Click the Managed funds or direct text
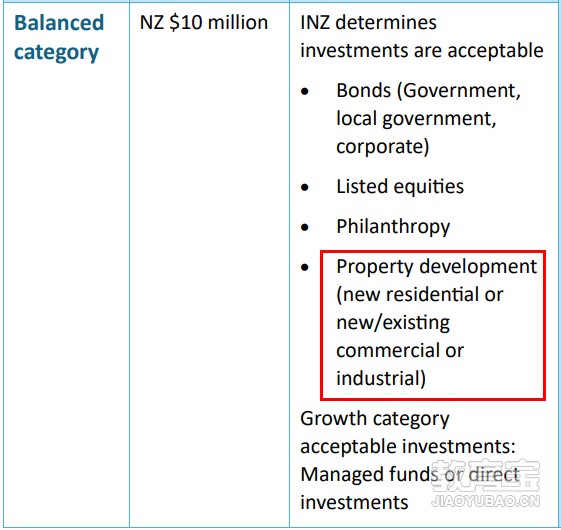The height and width of the screenshot is (530, 561). pyautogui.click(x=410, y=474)
